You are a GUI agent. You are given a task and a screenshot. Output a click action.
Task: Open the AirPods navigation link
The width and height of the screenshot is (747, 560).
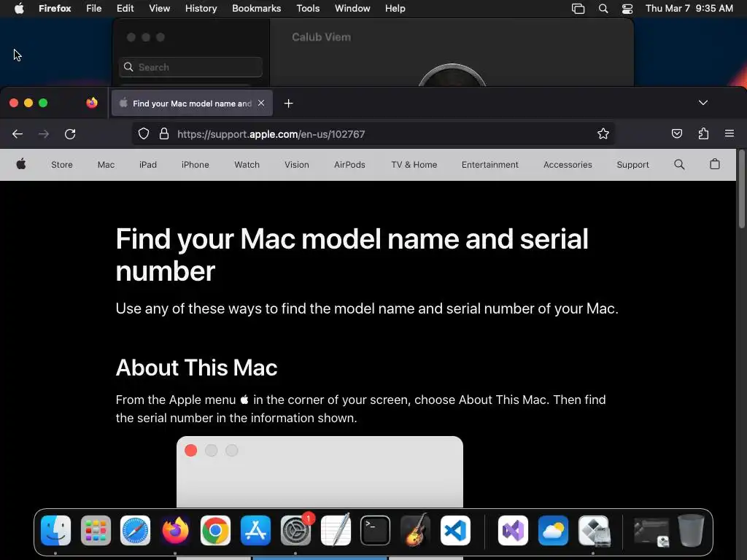349,165
